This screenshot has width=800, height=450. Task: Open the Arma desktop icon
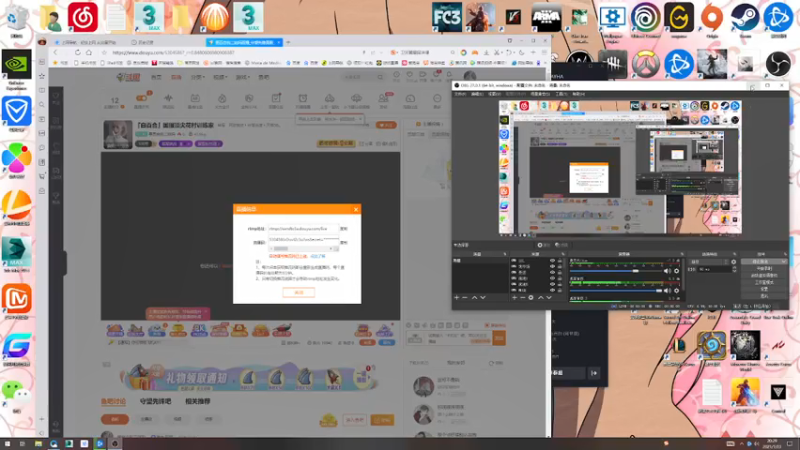[546, 17]
